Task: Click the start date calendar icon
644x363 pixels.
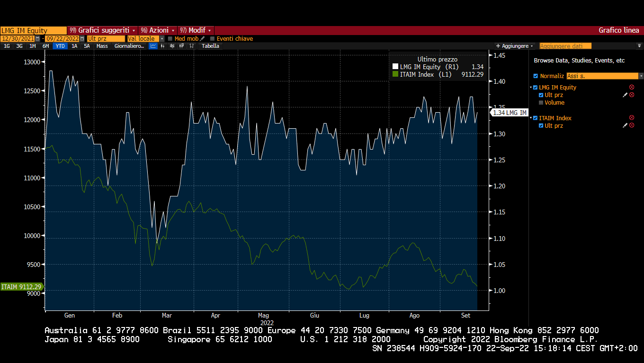Action: coord(37,39)
